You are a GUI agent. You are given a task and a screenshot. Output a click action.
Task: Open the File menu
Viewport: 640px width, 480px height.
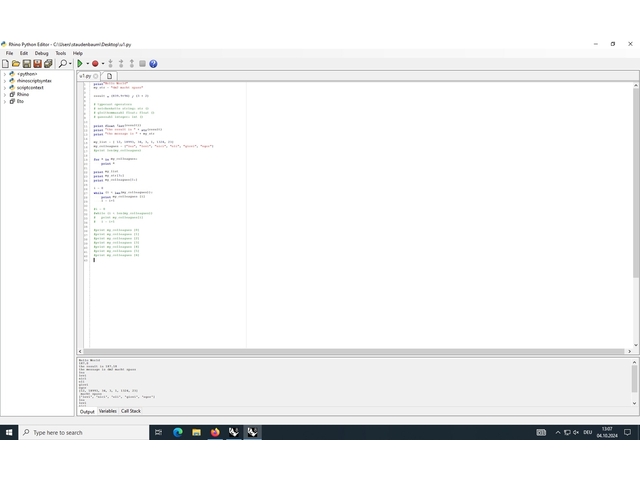tap(9, 53)
